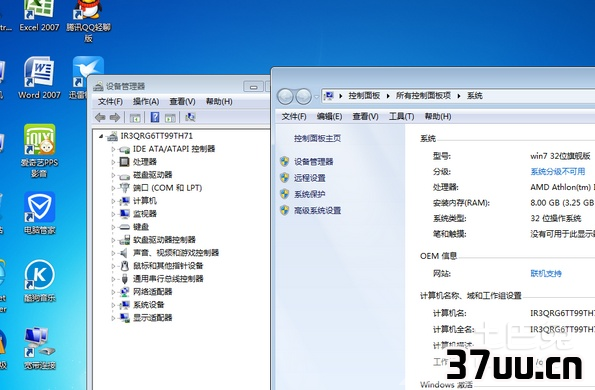Click Device Manager help toolbar icon

coord(155,117)
